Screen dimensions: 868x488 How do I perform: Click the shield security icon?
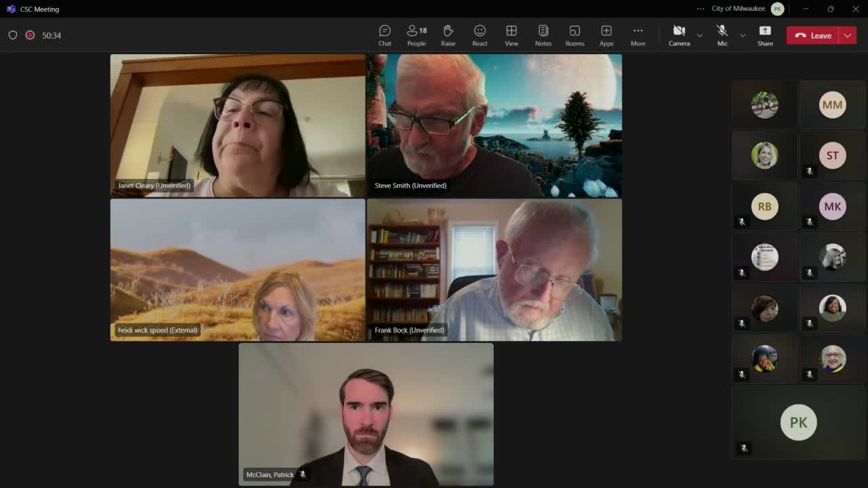click(x=13, y=35)
